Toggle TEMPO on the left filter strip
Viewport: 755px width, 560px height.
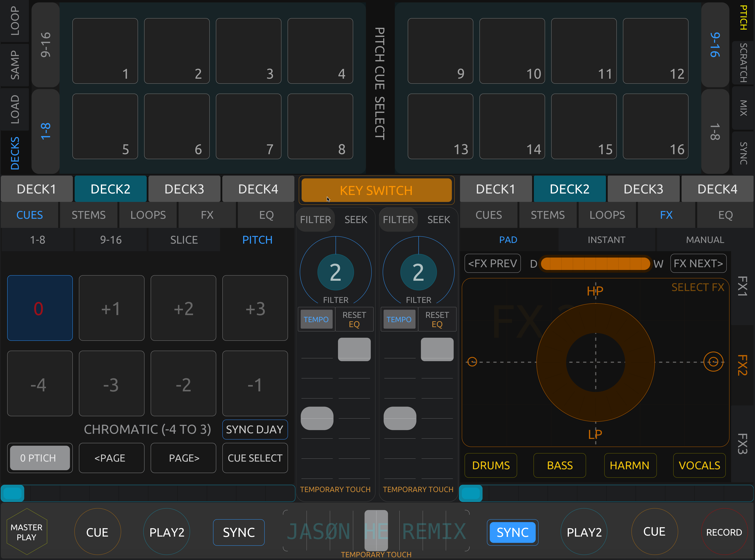pyautogui.click(x=316, y=319)
